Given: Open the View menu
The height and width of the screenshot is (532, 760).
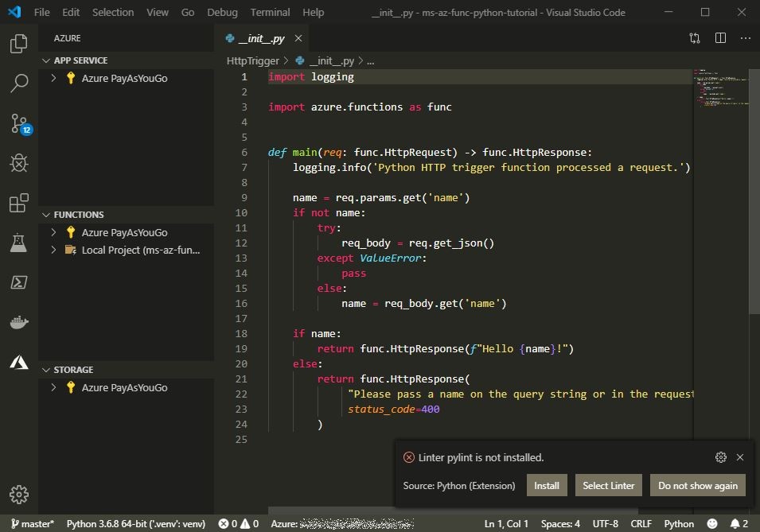Looking at the screenshot, I should click(x=158, y=12).
